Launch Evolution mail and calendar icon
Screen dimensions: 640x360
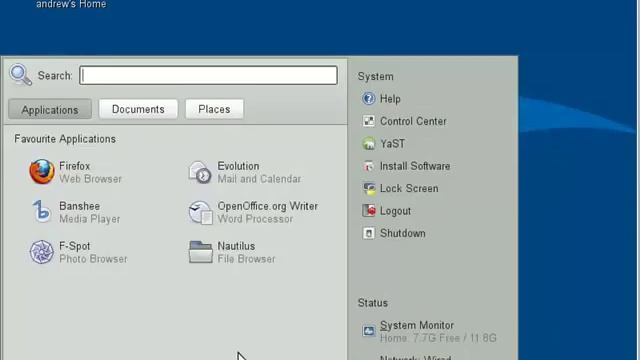click(x=200, y=172)
